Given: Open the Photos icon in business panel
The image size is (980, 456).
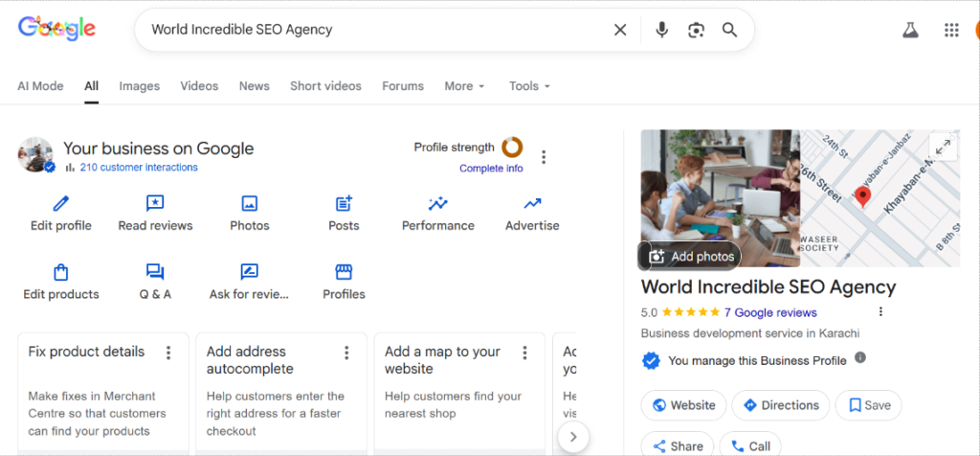Looking at the screenshot, I should click(249, 203).
